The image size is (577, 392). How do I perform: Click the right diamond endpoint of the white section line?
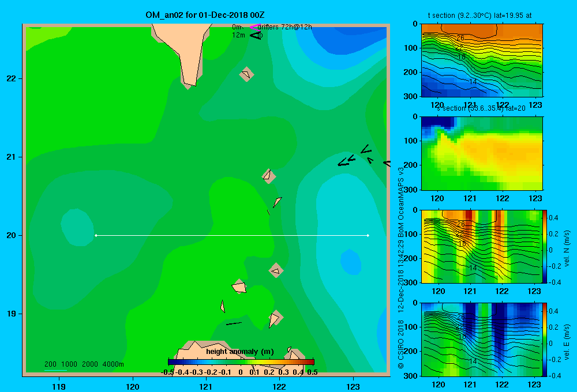coord(368,235)
